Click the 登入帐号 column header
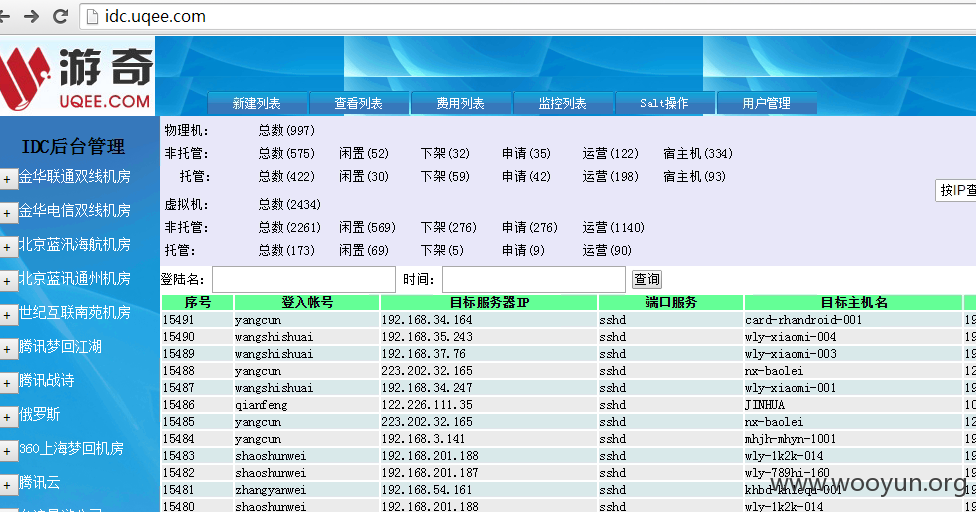976x512 pixels. coord(307,303)
